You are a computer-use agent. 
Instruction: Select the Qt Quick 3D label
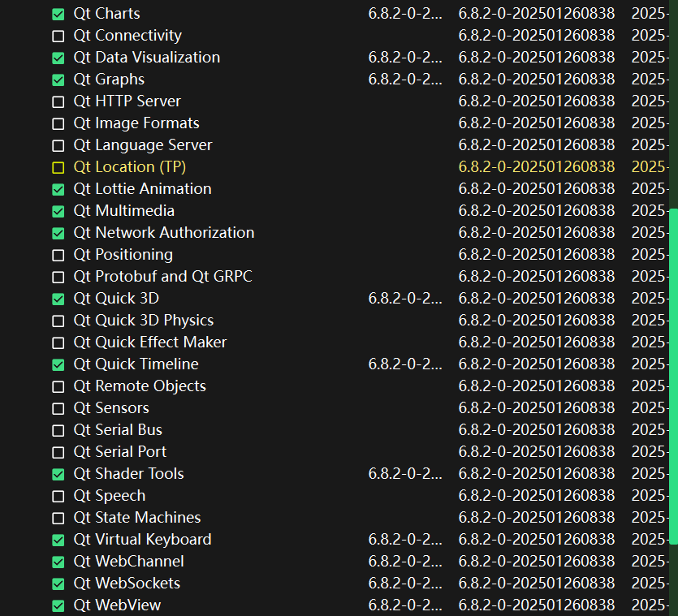click(x=116, y=299)
